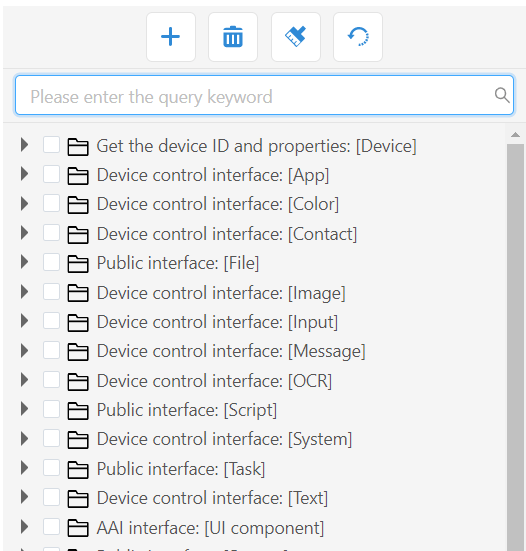Screen dimensions: 526x551
Task: Tick the checkbox for Device control interface: [Message]
Action: [x=51, y=350]
